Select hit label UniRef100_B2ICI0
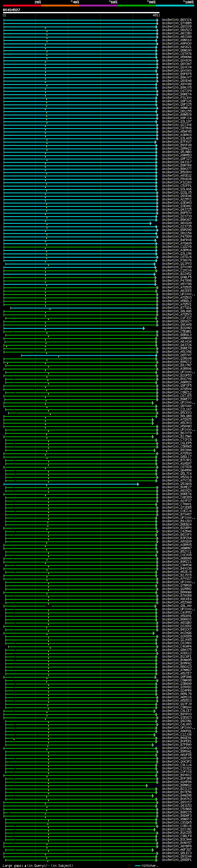Screen dimensions: 197x868 (177, 789)
